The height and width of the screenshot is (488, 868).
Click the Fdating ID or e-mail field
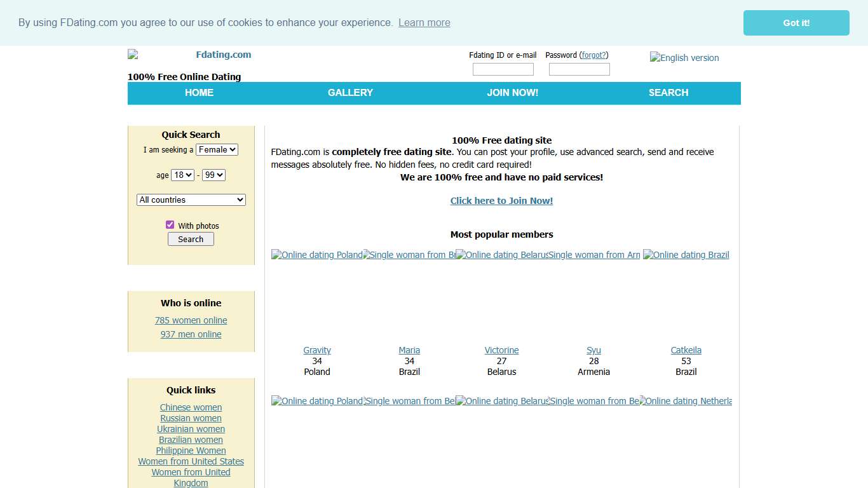click(x=503, y=70)
